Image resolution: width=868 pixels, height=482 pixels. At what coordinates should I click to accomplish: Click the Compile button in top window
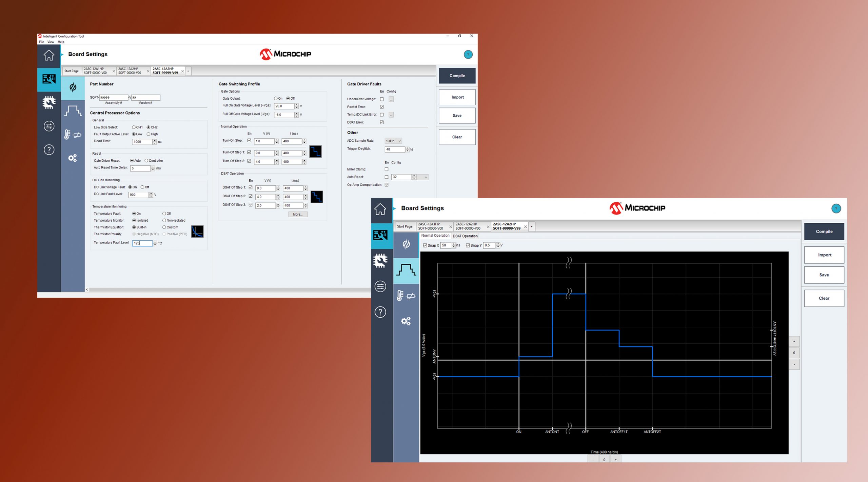pyautogui.click(x=457, y=76)
